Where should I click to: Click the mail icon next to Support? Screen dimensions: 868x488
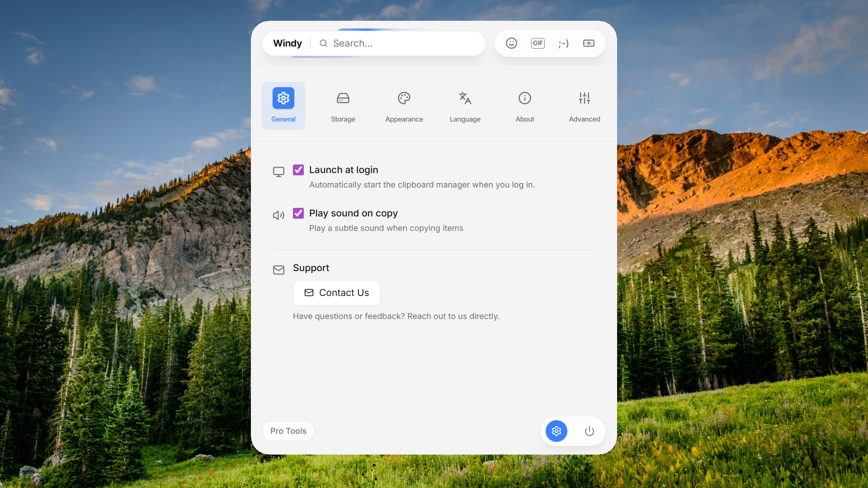click(x=278, y=270)
